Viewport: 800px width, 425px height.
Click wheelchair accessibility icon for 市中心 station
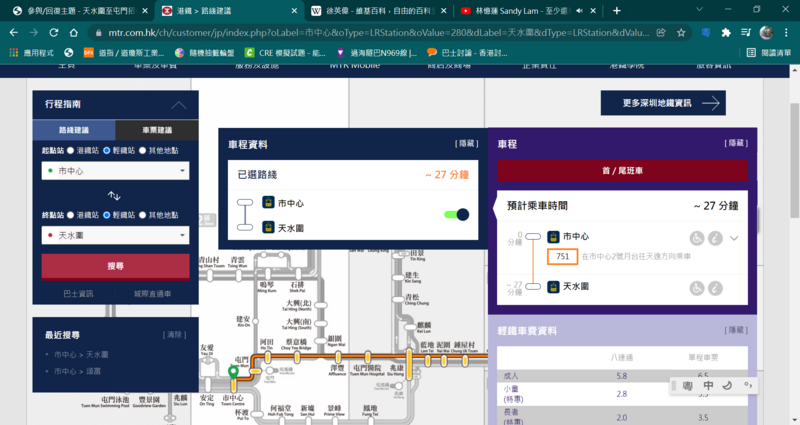696,238
